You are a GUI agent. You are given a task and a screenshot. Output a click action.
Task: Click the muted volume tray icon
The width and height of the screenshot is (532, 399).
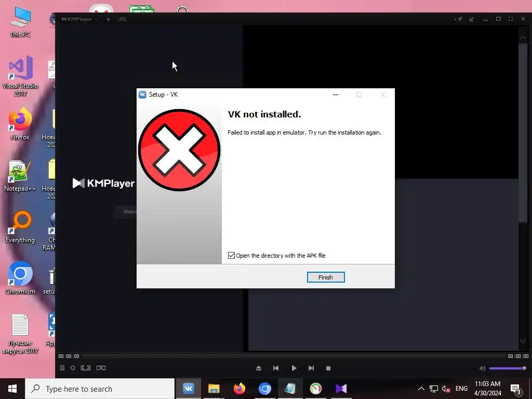click(446, 389)
